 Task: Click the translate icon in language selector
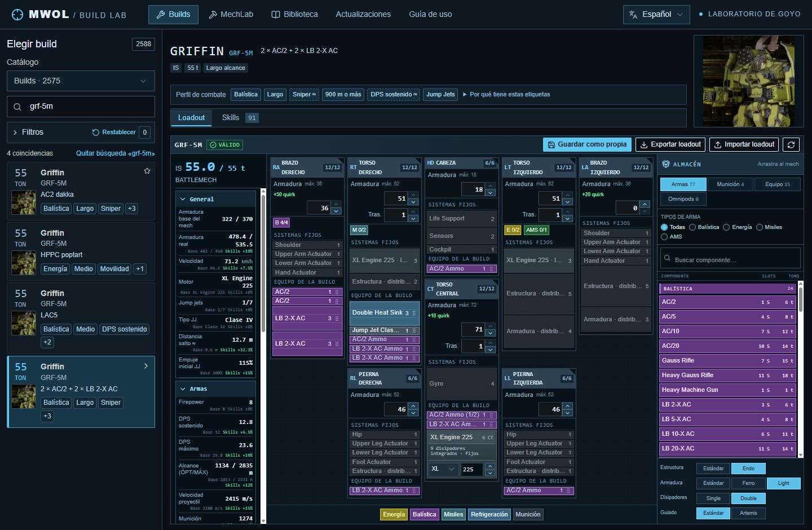pyautogui.click(x=633, y=15)
